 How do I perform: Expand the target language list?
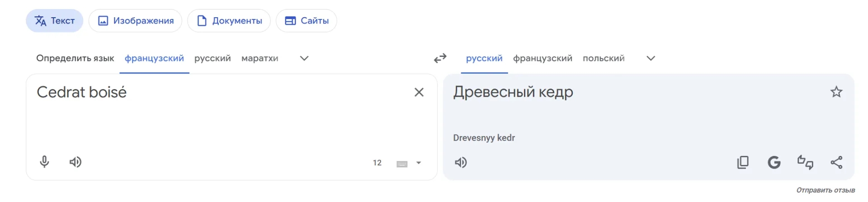(x=651, y=58)
